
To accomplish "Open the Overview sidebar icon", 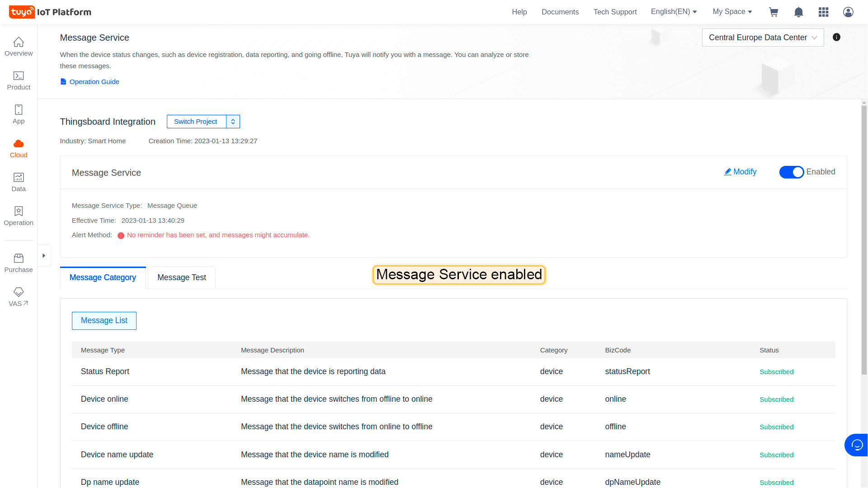I will pos(19,47).
